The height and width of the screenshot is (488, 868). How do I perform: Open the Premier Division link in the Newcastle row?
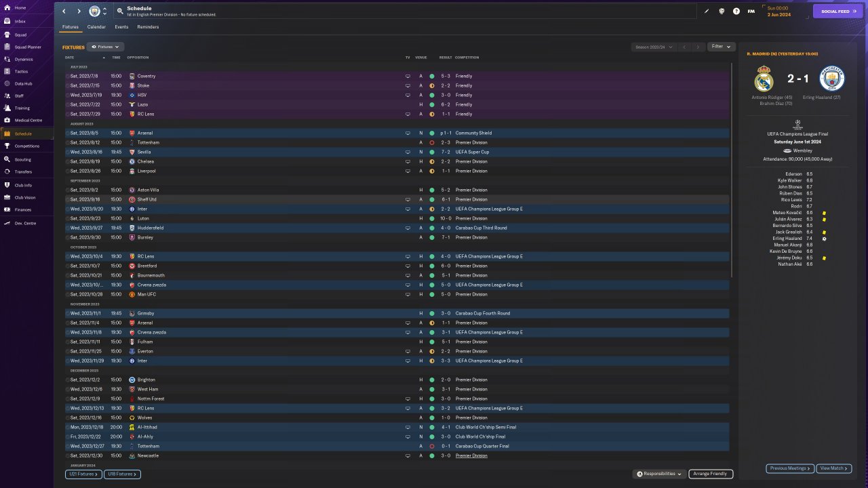(x=471, y=455)
